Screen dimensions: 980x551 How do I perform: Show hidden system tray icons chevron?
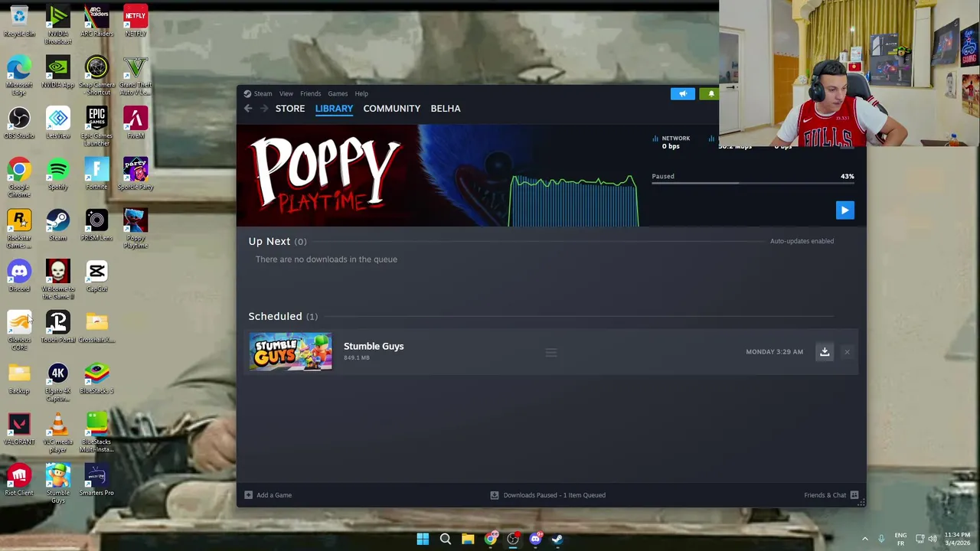point(865,539)
